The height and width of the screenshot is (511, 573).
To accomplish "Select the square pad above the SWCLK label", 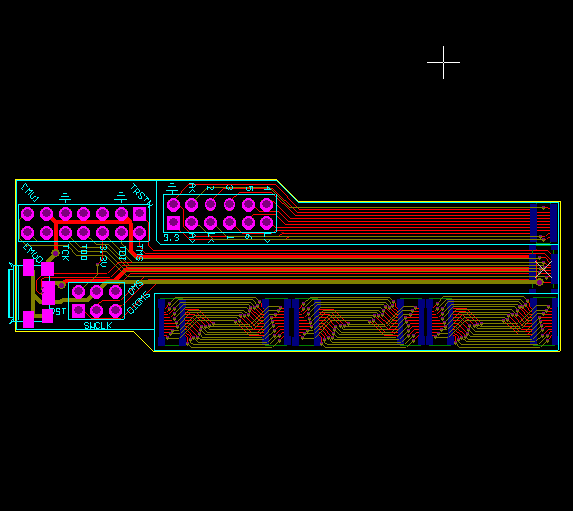I will click(x=79, y=311).
